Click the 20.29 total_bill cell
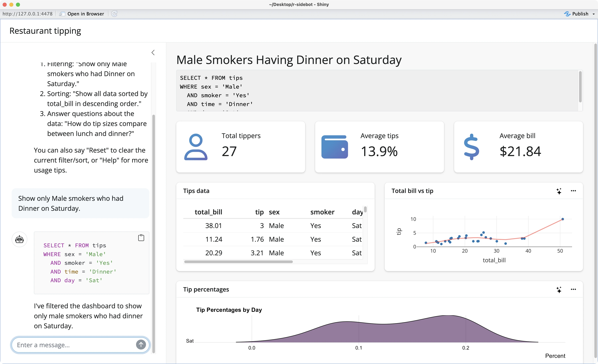Image resolution: width=598 pixels, height=364 pixels. [x=214, y=253]
